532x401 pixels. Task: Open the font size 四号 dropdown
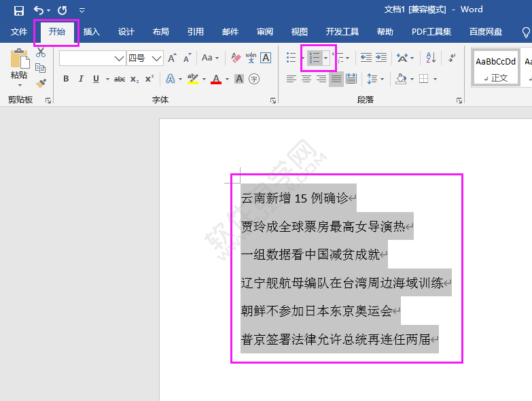point(156,58)
